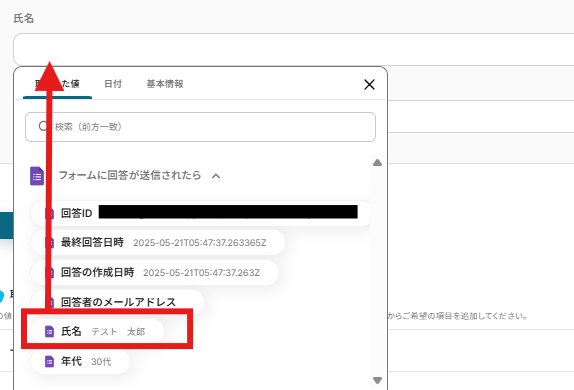Select the 回答の作成日時 value chip

tap(155, 272)
